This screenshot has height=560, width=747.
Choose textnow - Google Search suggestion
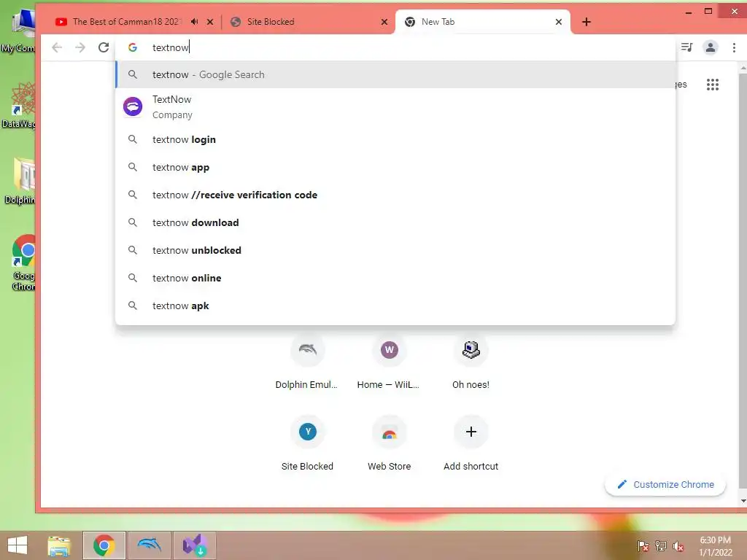click(395, 75)
